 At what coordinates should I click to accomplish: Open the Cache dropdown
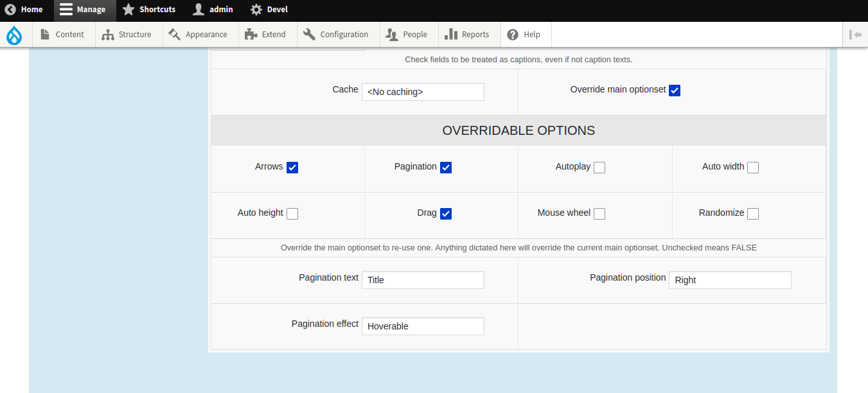pyautogui.click(x=423, y=92)
